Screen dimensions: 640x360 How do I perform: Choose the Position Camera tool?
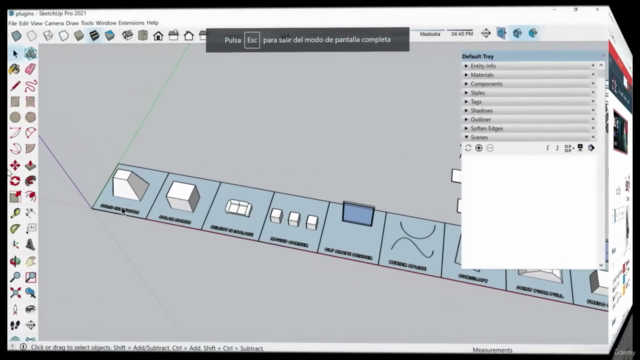click(x=15, y=309)
